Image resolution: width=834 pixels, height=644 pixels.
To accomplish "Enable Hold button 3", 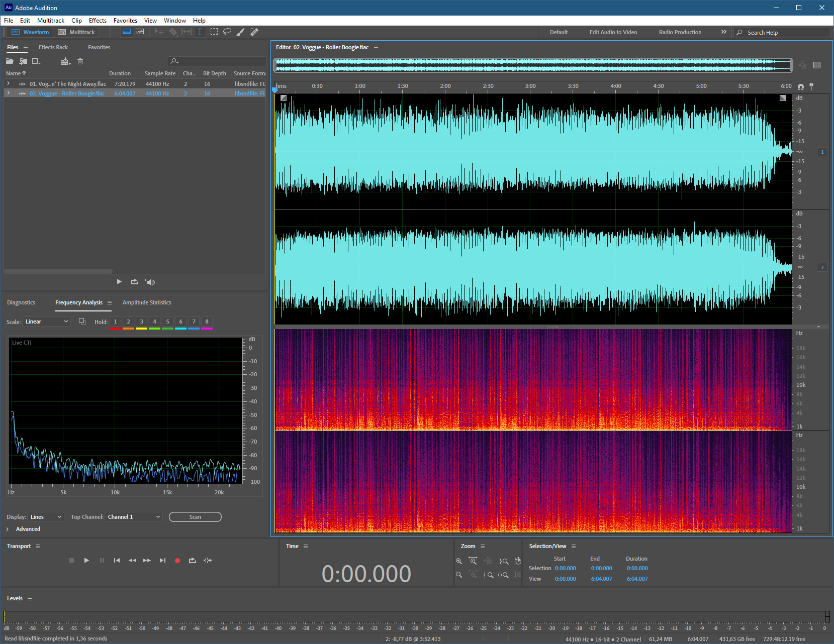I will pyautogui.click(x=141, y=321).
